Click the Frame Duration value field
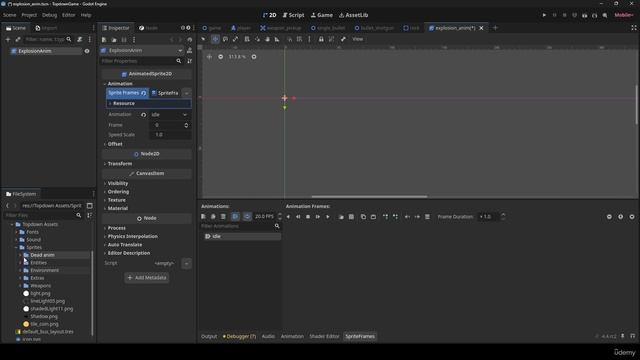 click(489, 217)
